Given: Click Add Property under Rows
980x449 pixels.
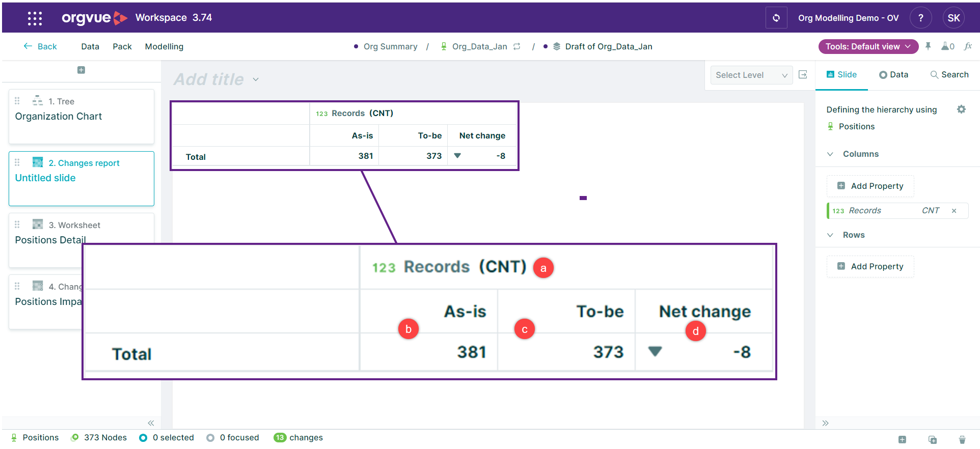Looking at the screenshot, I should click(x=870, y=266).
